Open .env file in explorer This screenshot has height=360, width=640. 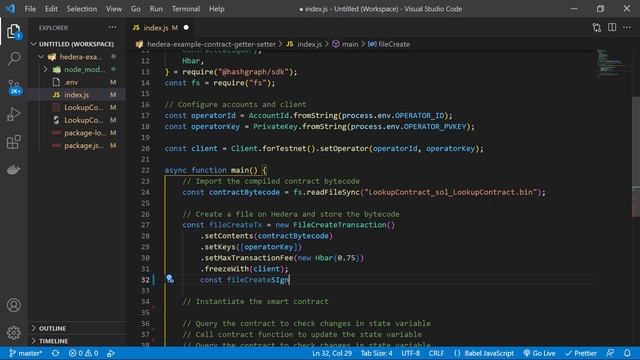[x=77, y=82]
